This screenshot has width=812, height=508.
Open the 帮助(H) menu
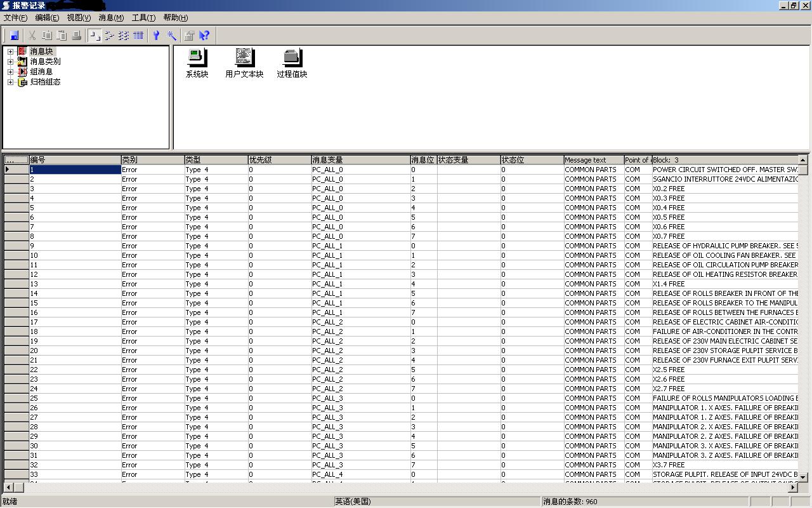pyautogui.click(x=176, y=18)
